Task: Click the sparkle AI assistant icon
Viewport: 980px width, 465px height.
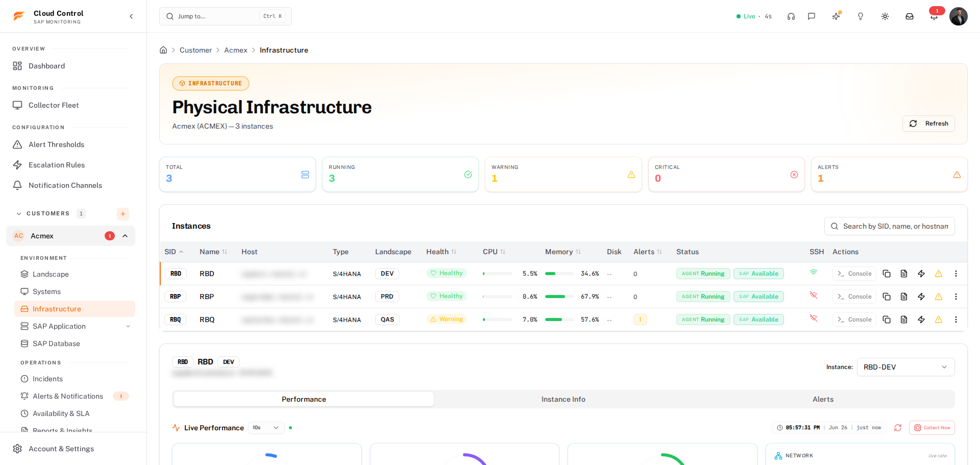Action: (836, 16)
